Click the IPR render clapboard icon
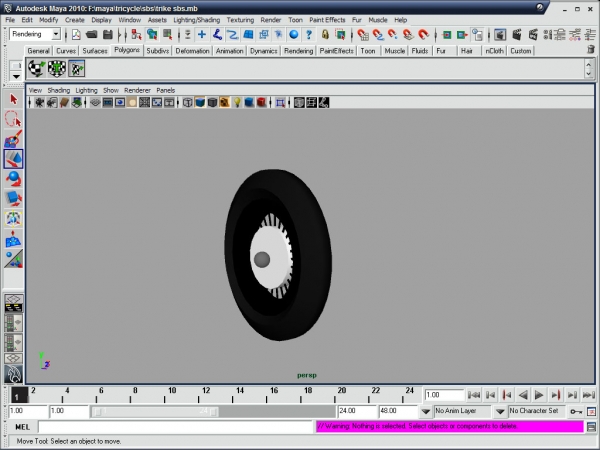This screenshot has height=450, width=600. click(533, 35)
